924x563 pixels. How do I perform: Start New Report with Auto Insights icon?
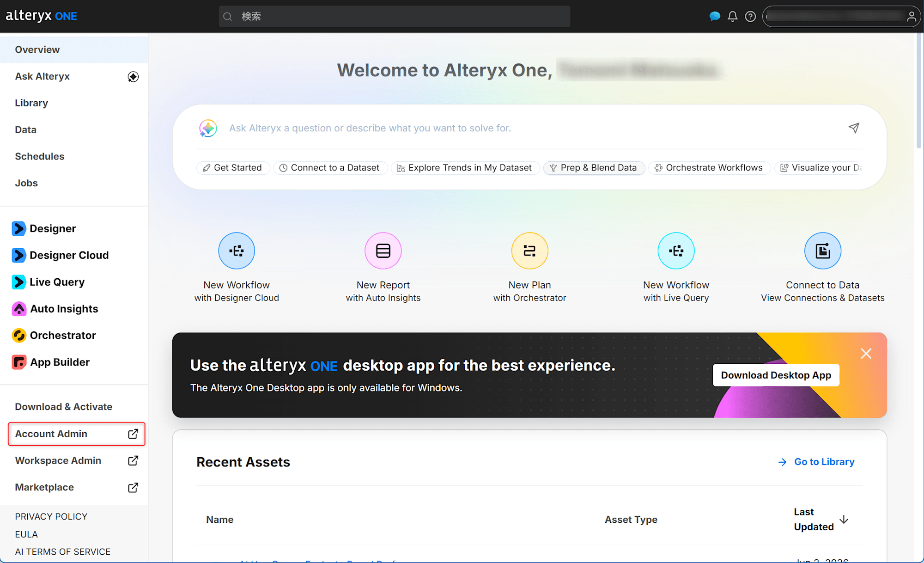383,251
